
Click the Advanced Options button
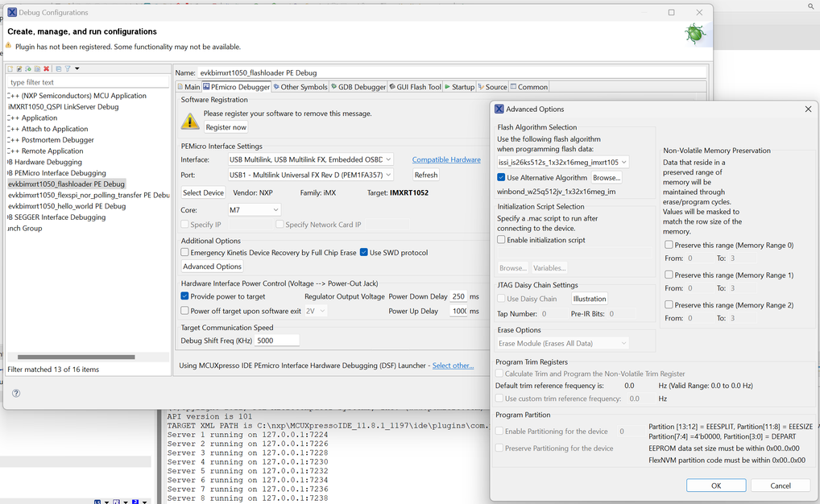[x=212, y=266]
